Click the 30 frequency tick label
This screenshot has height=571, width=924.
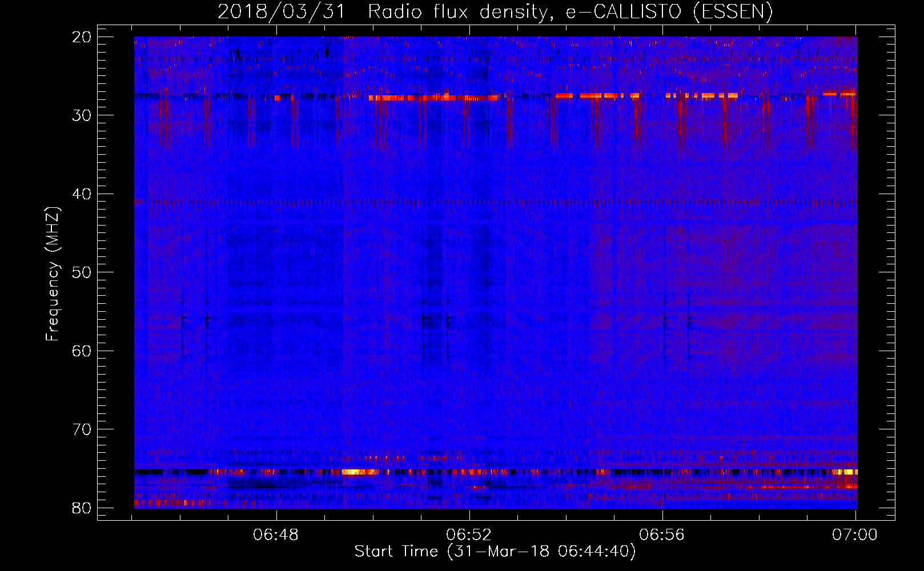[82, 115]
